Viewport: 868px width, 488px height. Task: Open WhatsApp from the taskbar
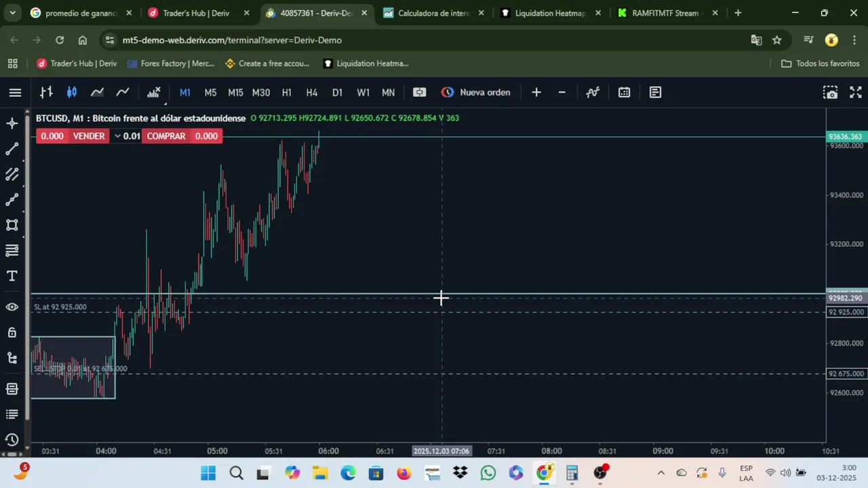click(x=488, y=473)
